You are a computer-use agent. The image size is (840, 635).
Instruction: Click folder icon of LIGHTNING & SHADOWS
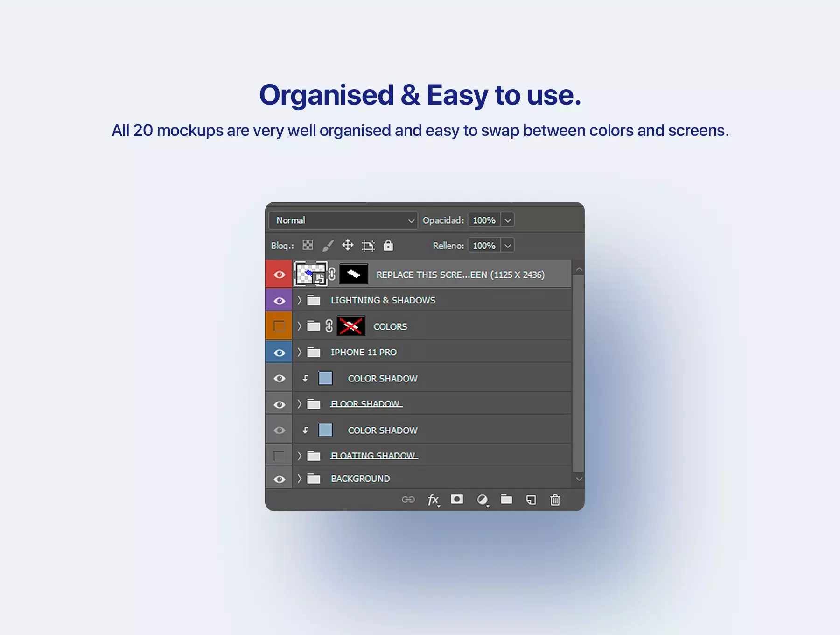[314, 300]
